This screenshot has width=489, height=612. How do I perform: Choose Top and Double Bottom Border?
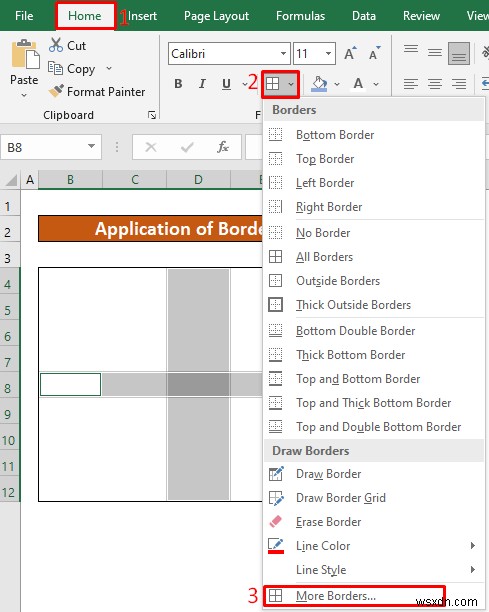(373, 427)
